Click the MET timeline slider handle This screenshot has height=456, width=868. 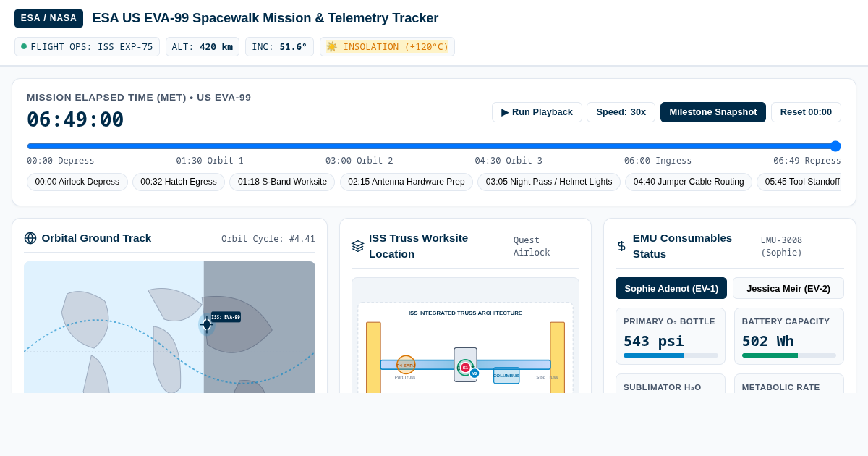point(835,146)
